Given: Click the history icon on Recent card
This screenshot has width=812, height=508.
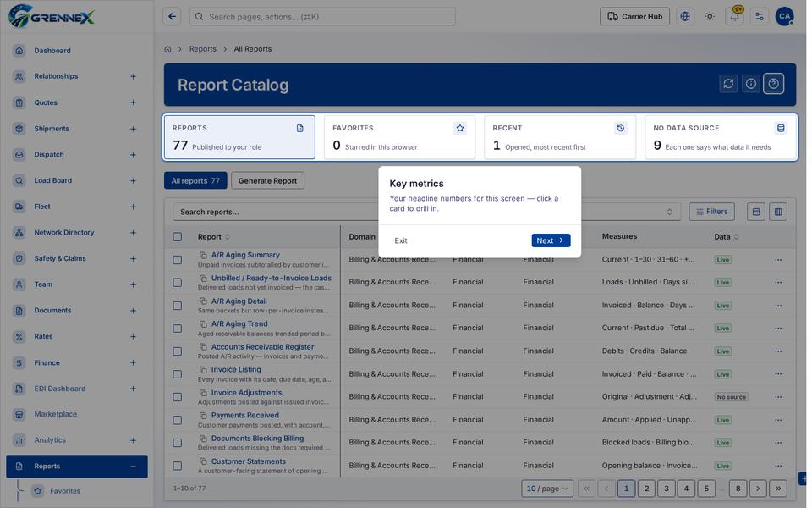Looking at the screenshot, I should [x=620, y=128].
